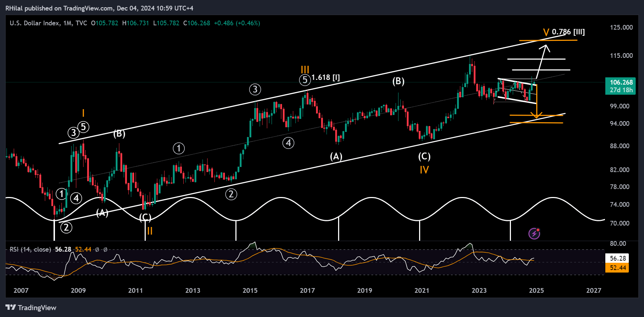
Task: Click the 2017 time axis label
Action: [x=307, y=291]
